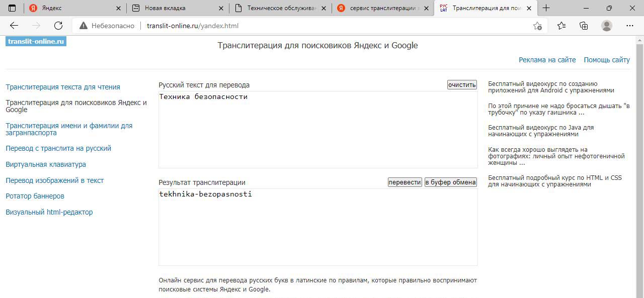Close the Техническое обслуживание tab
This screenshot has width=644, height=298.
(x=324, y=8)
